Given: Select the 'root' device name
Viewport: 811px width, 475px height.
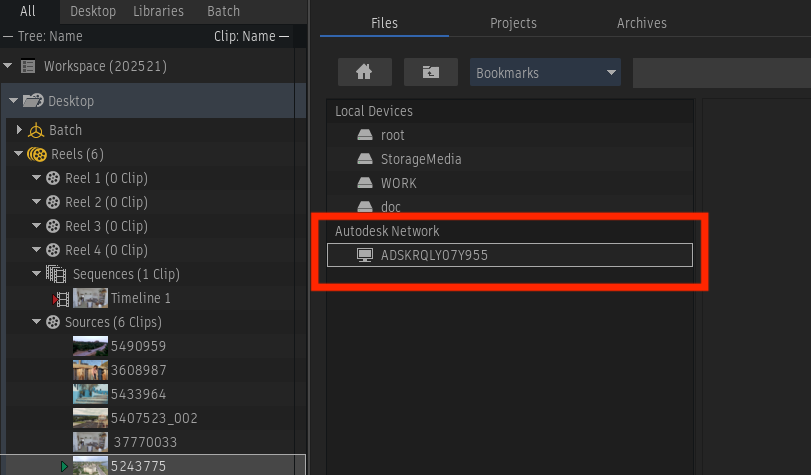Looking at the screenshot, I should pyautogui.click(x=393, y=135).
